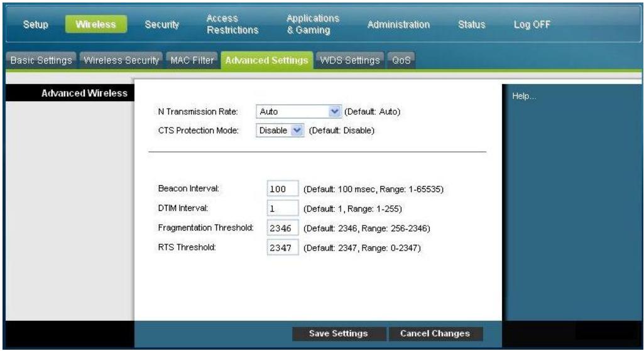This screenshot has height=351, width=644.
Task: Open the MAC Filter tab
Action: 192,60
